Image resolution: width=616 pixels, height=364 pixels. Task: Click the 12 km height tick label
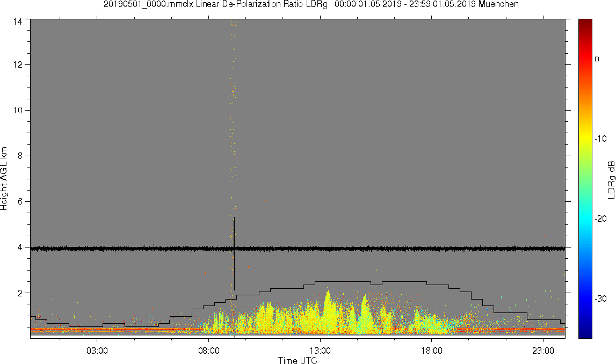(18, 65)
